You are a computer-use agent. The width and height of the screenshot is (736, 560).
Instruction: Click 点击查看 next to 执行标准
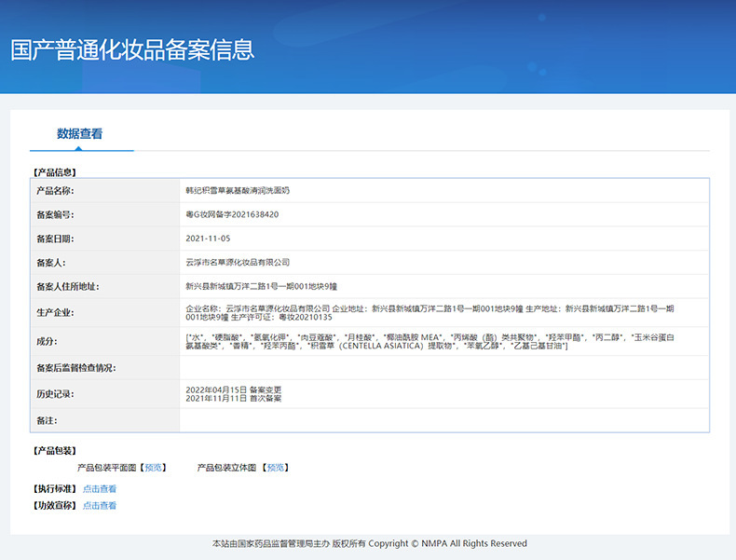pos(100,489)
